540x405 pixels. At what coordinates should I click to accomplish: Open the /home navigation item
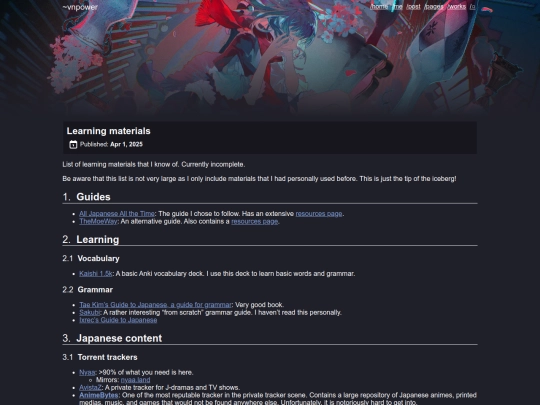[379, 7]
